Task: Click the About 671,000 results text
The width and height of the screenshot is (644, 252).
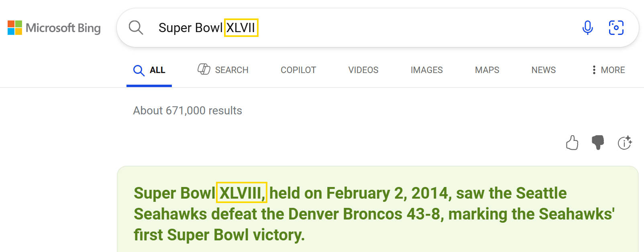Action: coord(187,110)
